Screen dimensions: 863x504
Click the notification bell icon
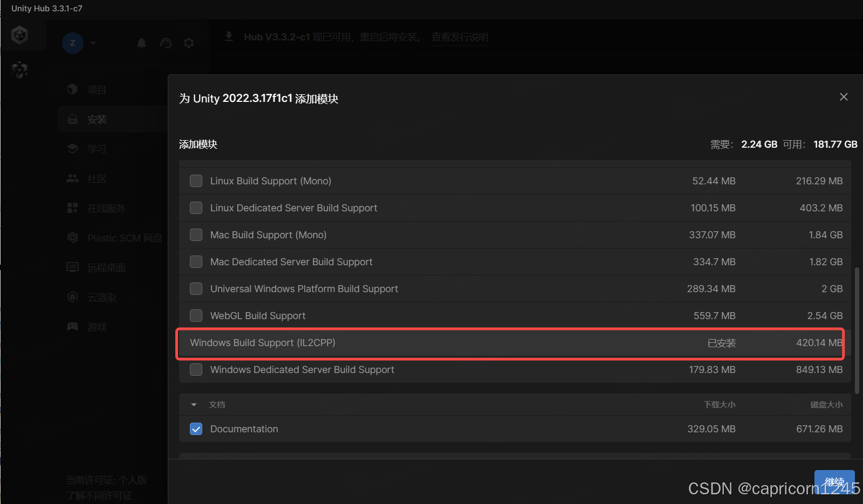point(141,43)
